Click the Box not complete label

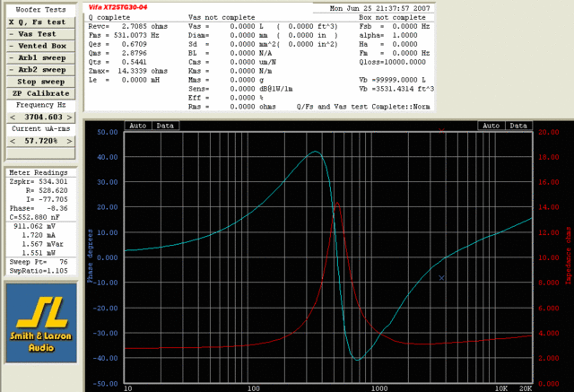(392, 17)
